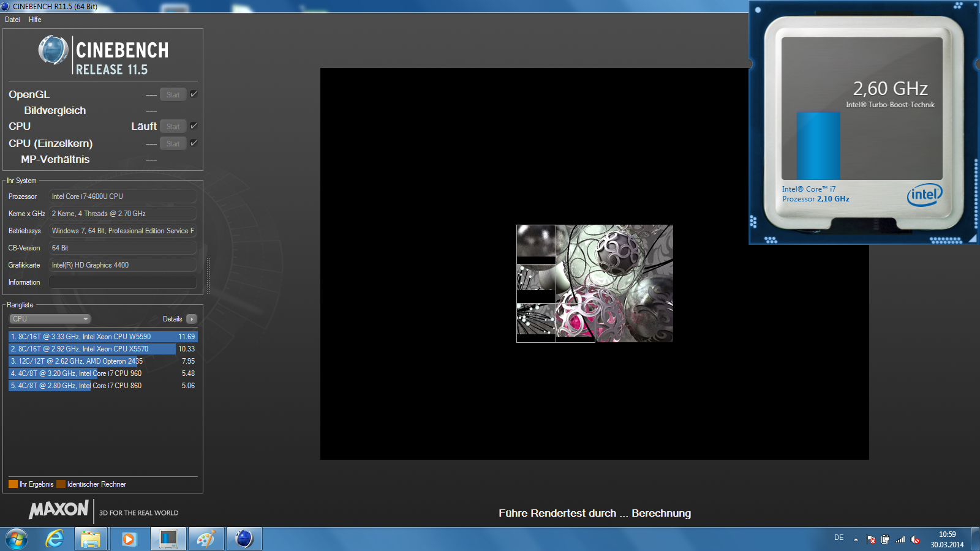Viewport: 980px width, 551px height.
Task: Click the Identischer Rechner brown swatch
Action: point(61,484)
